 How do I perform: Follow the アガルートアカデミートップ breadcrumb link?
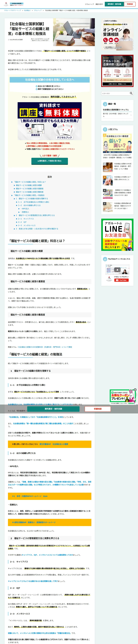(x=13, y=11)
